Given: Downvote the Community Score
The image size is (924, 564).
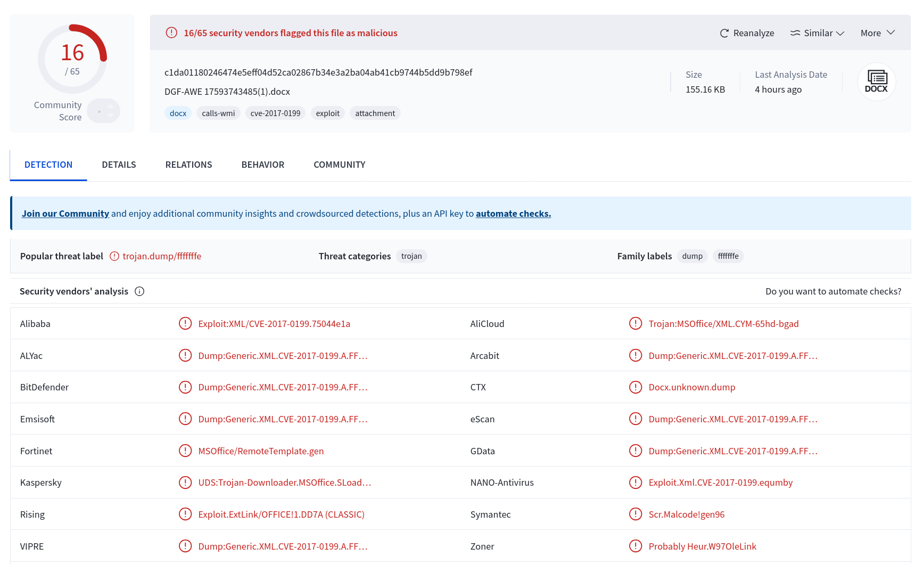Looking at the screenshot, I should coord(111,116).
